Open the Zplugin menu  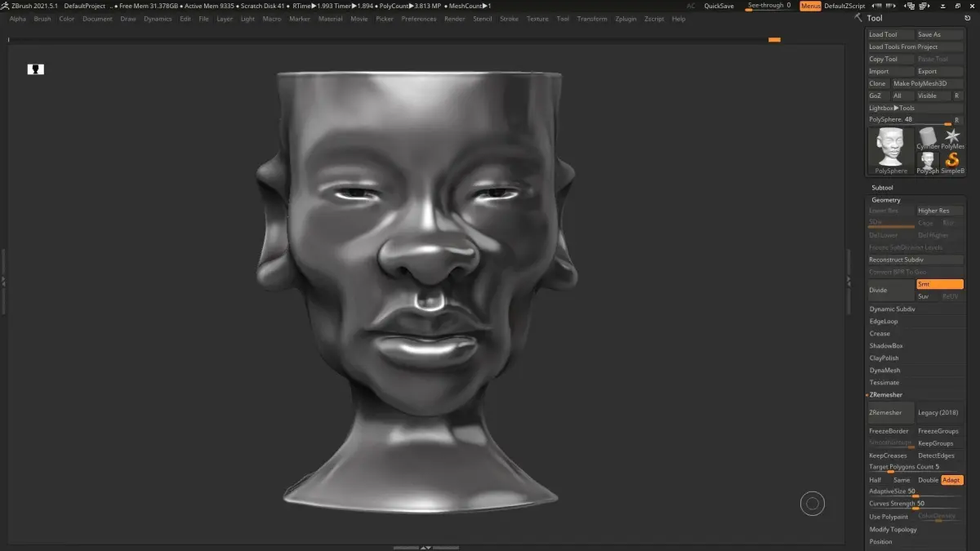[x=626, y=19]
